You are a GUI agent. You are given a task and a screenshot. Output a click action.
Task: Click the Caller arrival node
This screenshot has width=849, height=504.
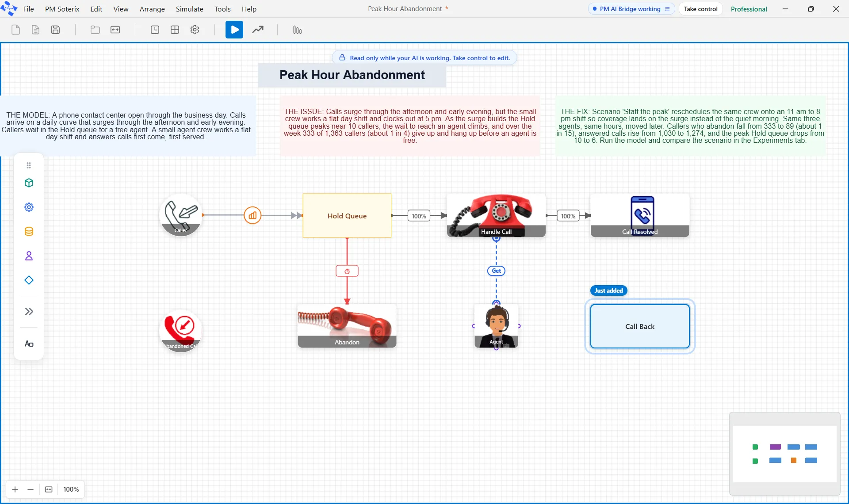point(181,215)
